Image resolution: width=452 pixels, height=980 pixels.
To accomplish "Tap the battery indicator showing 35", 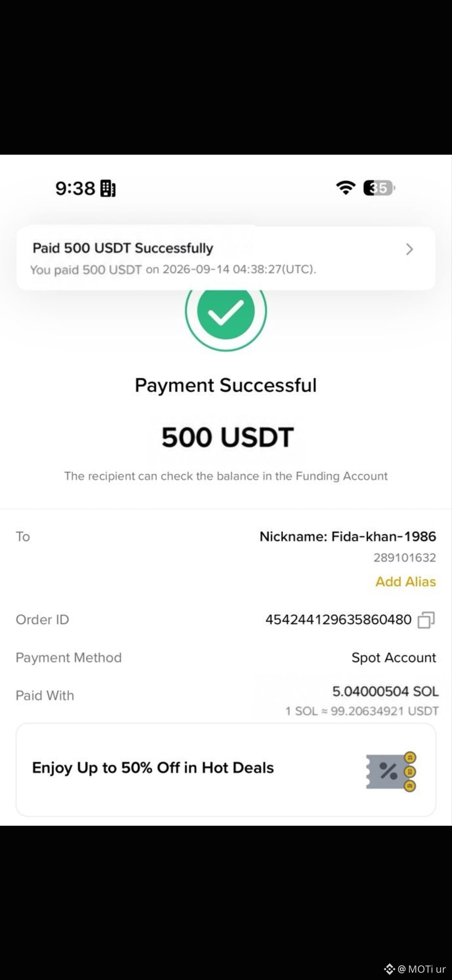I will [379, 188].
